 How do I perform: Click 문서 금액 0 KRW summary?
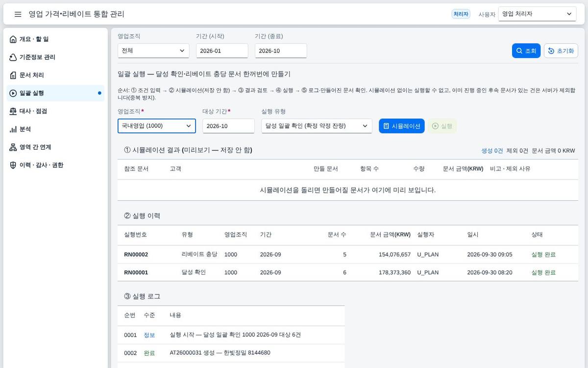click(553, 151)
